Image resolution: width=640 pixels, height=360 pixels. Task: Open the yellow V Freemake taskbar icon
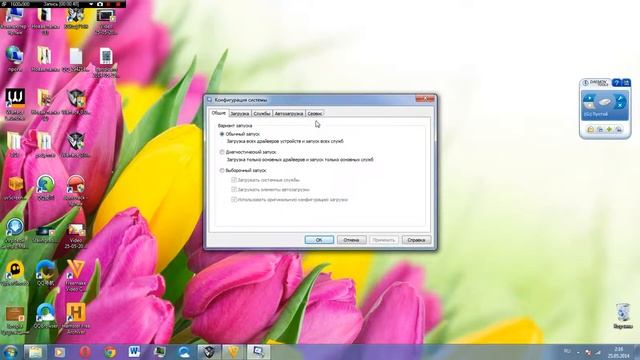tap(233, 352)
